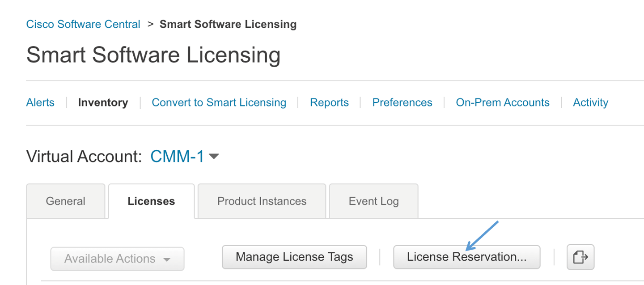Click the Virtual Account label
The width and height of the screenshot is (644, 285).
pos(84,156)
